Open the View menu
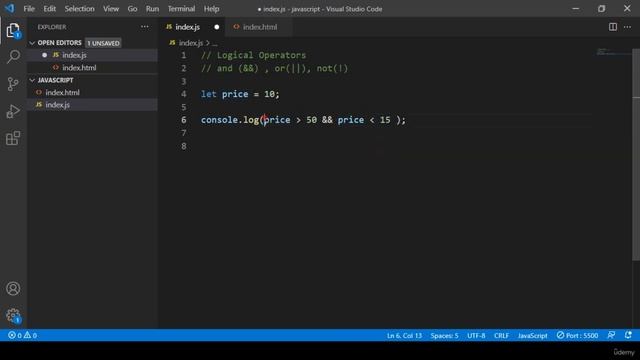640x360 pixels. pos(111,9)
